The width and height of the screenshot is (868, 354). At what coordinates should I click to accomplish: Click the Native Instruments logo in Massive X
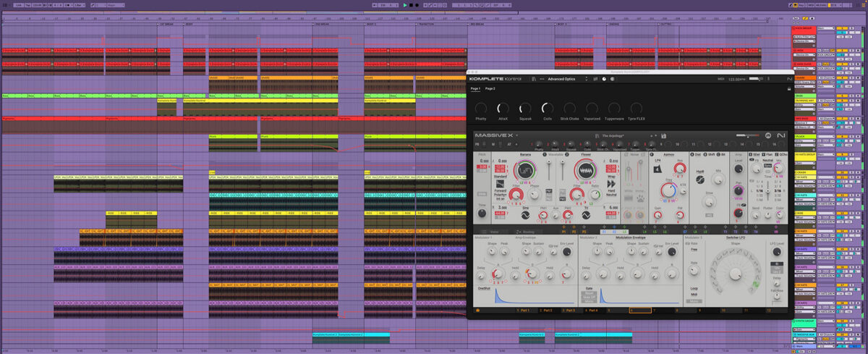pos(780,135)
